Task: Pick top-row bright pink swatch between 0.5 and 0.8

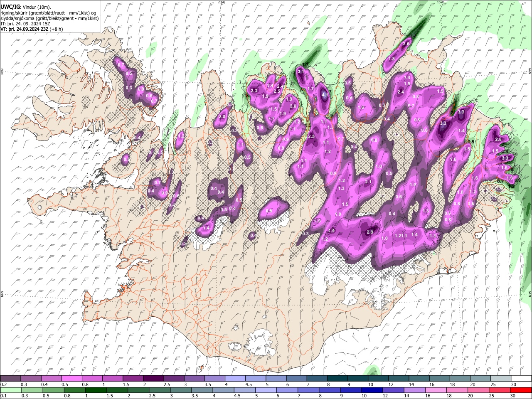Action: pos(71,379)
